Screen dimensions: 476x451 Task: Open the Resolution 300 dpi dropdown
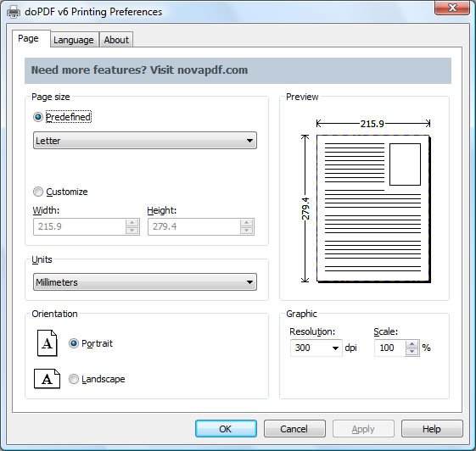(316, 348)
